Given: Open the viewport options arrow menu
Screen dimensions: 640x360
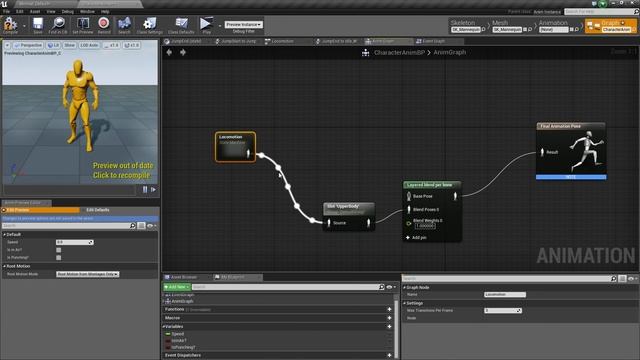Looking at the screenshot, I should 7,45.
